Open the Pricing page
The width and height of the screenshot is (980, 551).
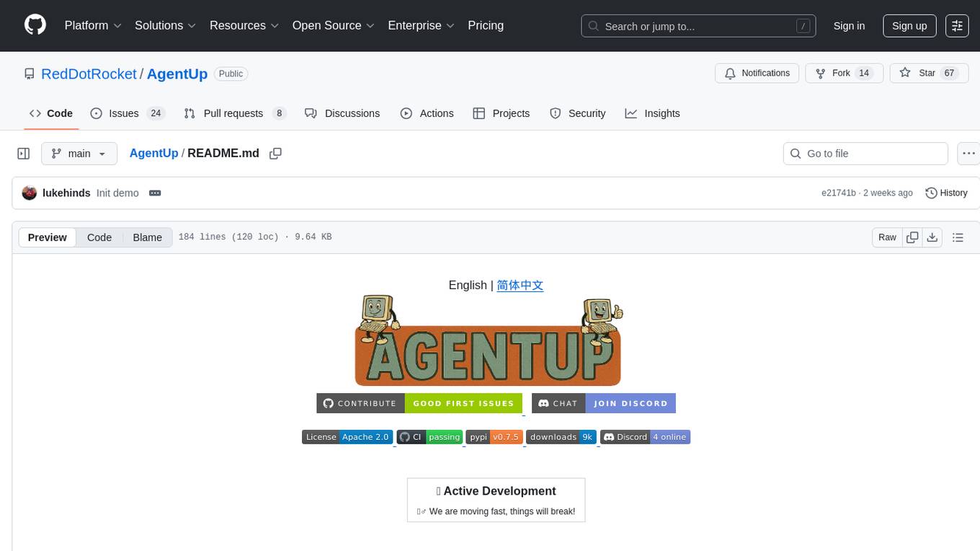tap(486, 25)
